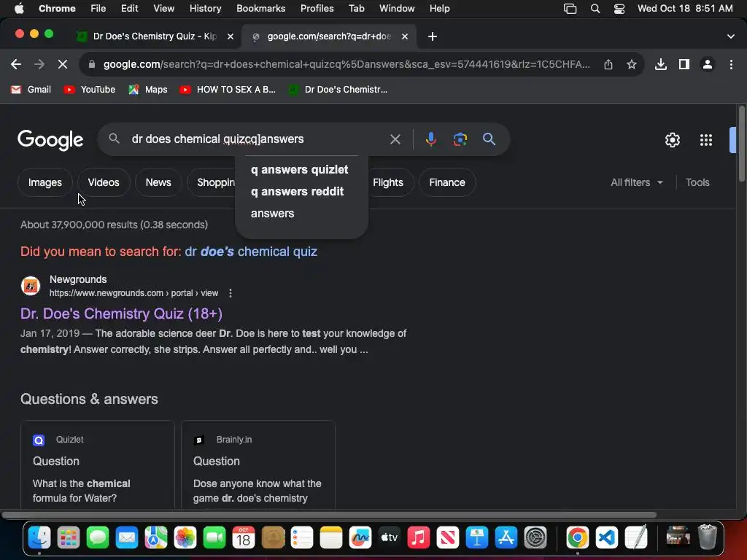This screenshot has height=560, width=747.
Task: Open the Maps bookmark
Action: (x=148, y=90)
